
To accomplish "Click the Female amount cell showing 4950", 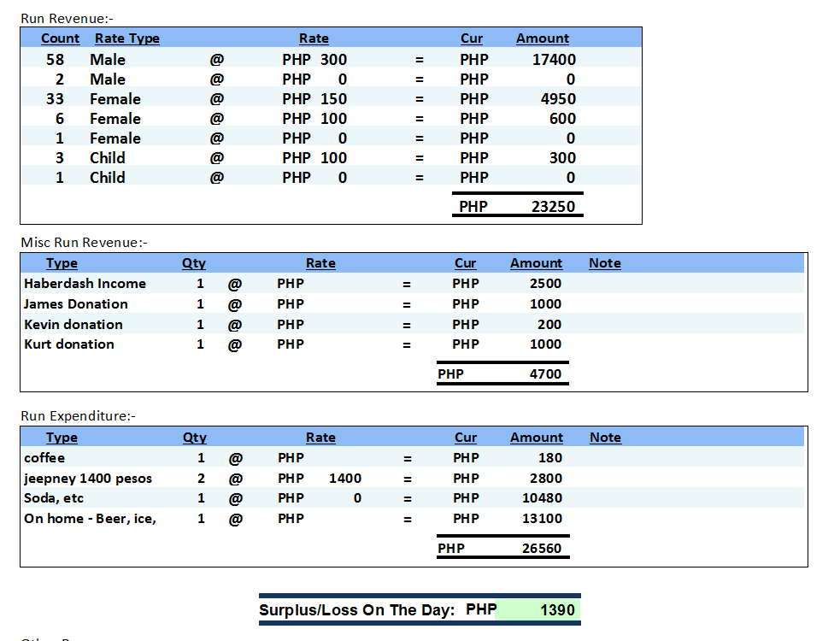I will click(558, 99).
